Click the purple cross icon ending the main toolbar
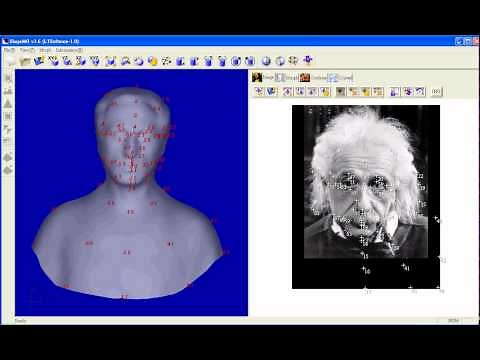The height and width of the screenshot is (360, 480). (x=309, y=60)
